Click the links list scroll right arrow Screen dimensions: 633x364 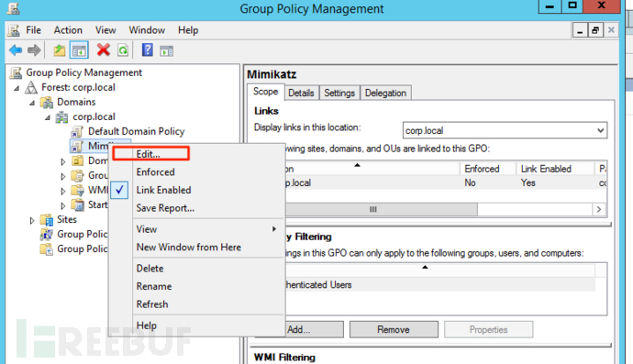pos(599,209)
